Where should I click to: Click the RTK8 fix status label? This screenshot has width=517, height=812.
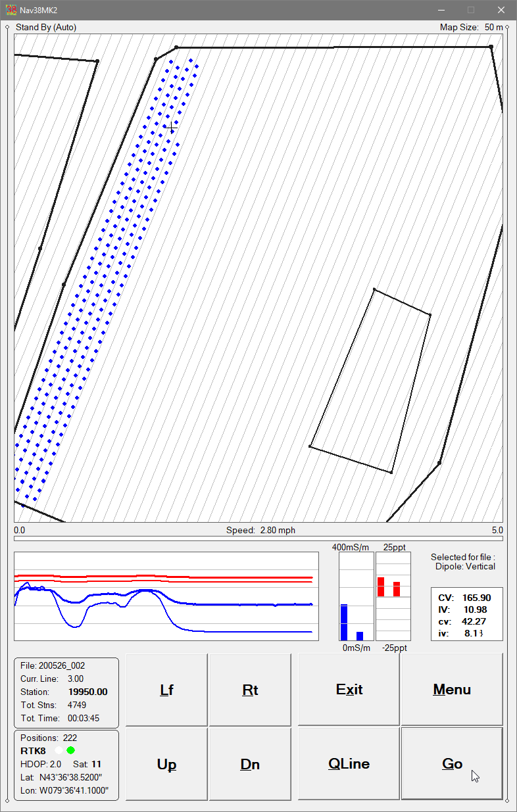(x=33, y=750)
